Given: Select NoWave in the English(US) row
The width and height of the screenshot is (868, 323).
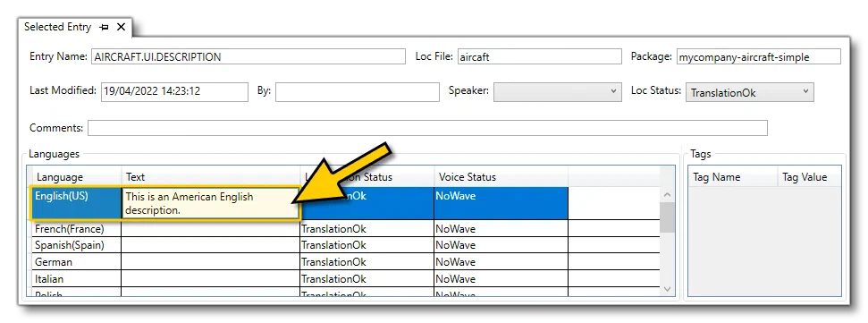Looking at the screenshot, I should coord(501,203).
